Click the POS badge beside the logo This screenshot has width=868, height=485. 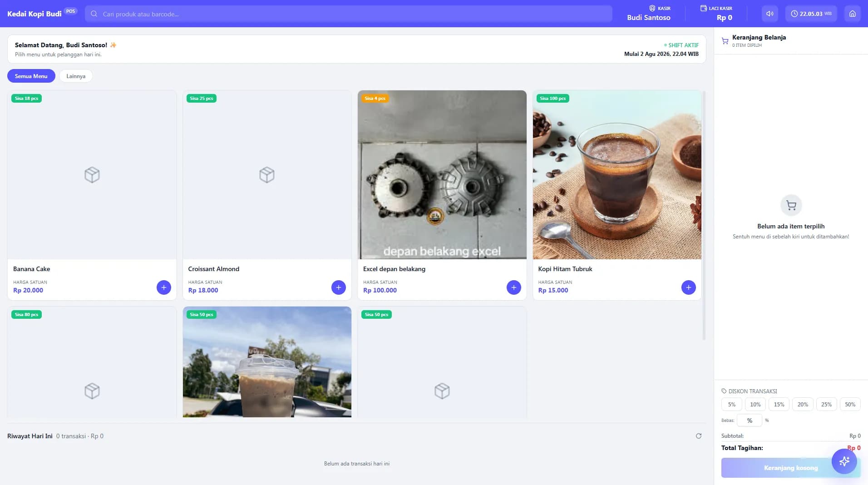[71, 11]
